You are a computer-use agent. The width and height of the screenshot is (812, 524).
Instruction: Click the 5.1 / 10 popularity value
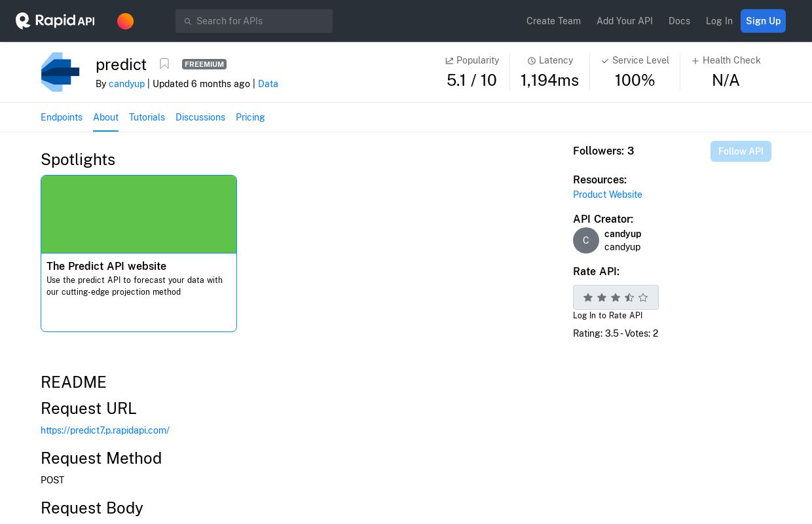pyautogui.click(x=471, y=81)
